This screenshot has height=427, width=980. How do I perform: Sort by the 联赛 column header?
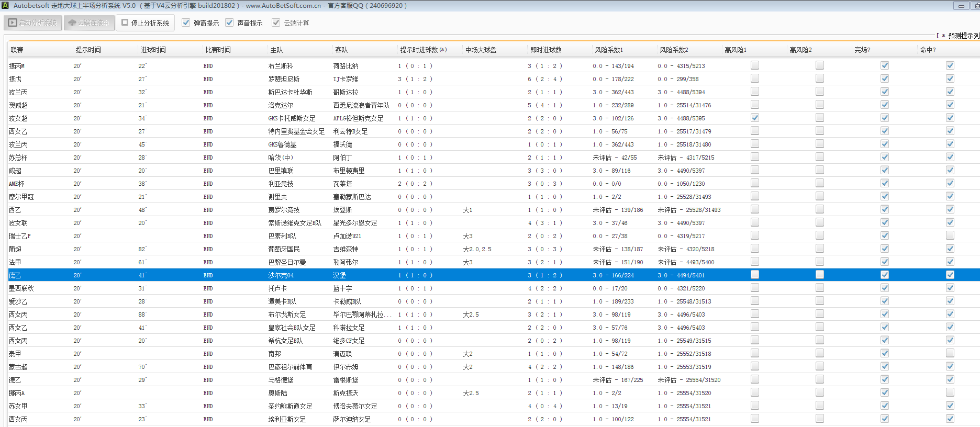17,50
